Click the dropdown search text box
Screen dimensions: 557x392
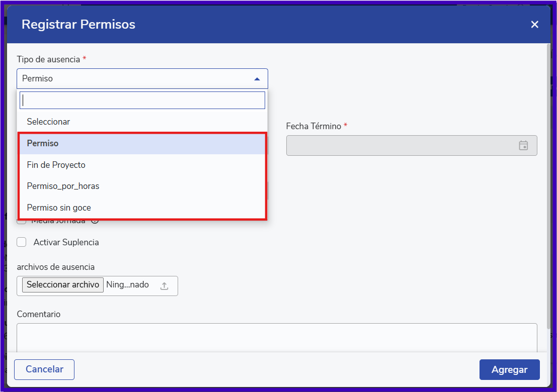point(142,101)
